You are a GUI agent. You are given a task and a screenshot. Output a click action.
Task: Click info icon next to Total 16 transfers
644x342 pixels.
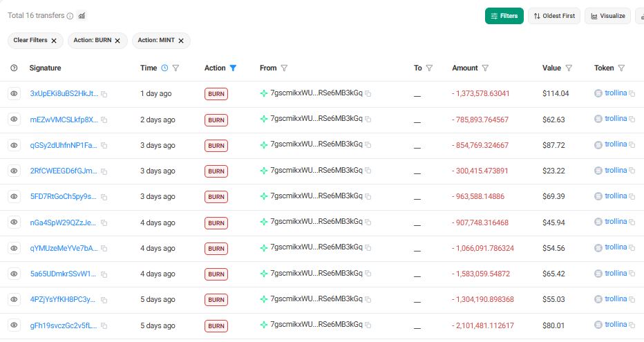70,16
